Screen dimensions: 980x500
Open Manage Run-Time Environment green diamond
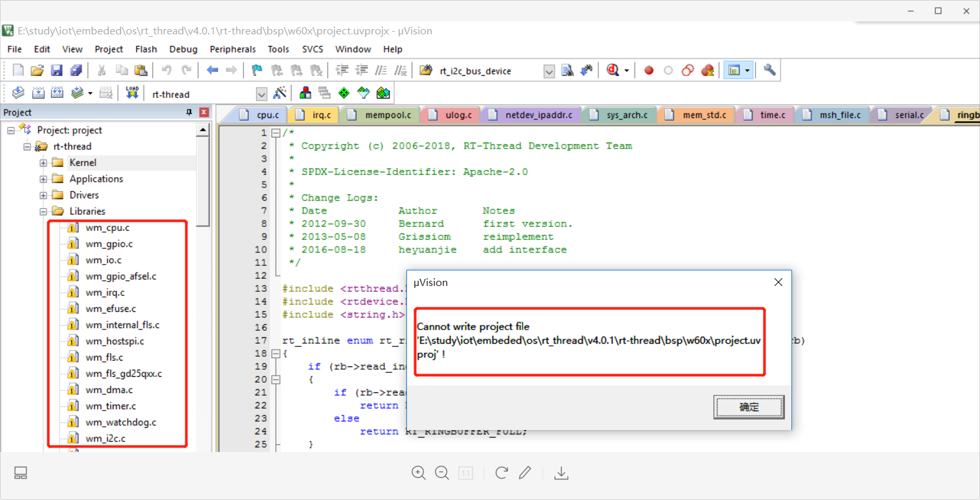click(344, 93)
